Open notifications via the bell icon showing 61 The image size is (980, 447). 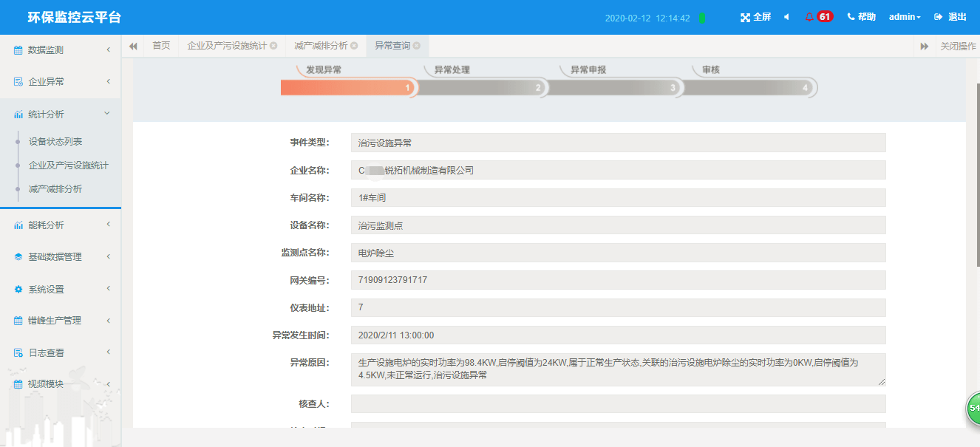(811, 16)
